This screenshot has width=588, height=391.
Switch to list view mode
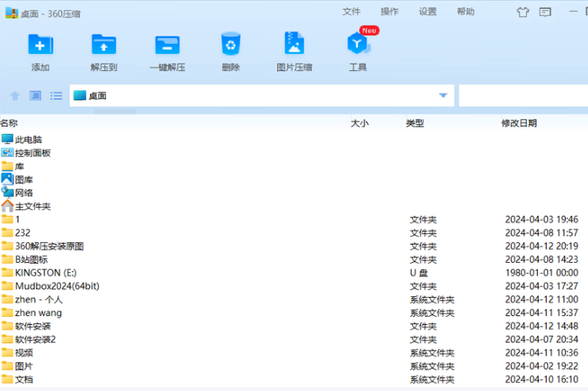click(57, 96)
